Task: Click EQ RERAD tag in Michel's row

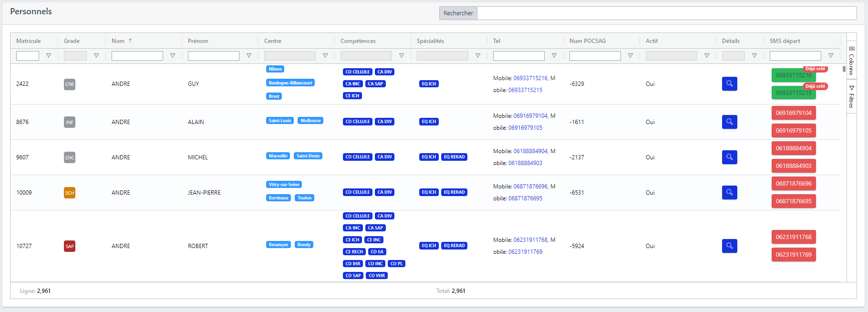Action: point(454,157)
